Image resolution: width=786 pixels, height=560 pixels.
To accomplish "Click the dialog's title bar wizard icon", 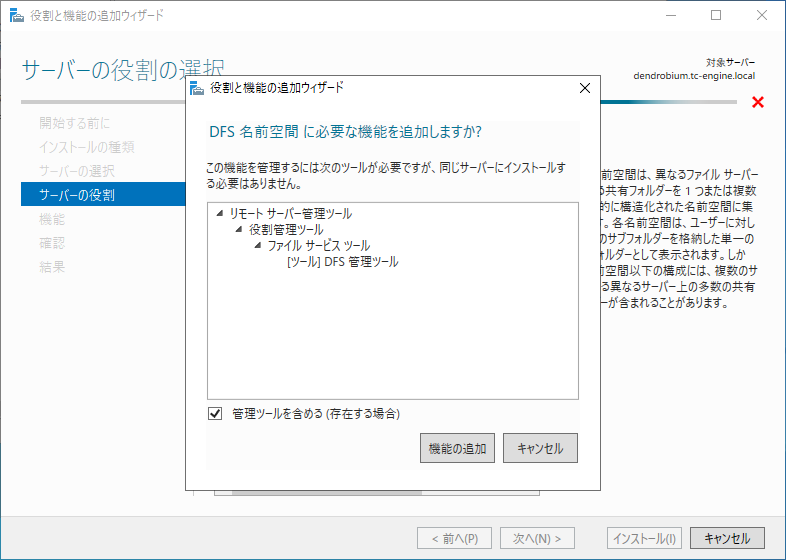I will coord(197,88).
